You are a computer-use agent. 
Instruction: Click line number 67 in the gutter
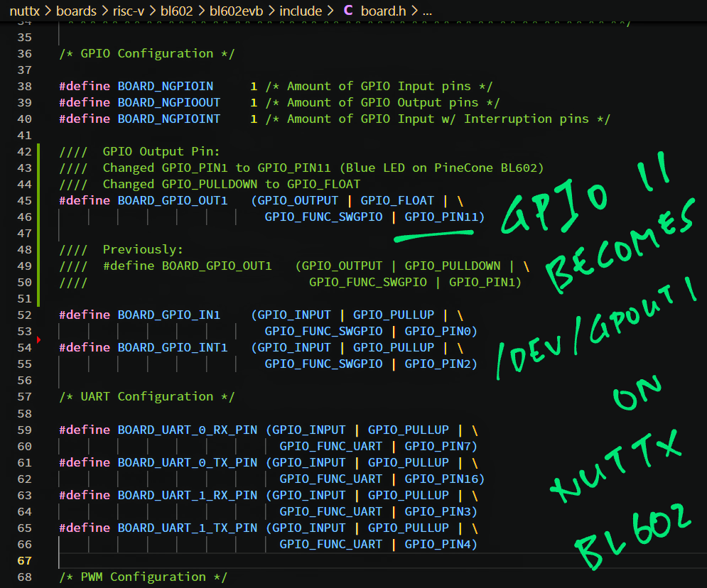coord(25,561)
